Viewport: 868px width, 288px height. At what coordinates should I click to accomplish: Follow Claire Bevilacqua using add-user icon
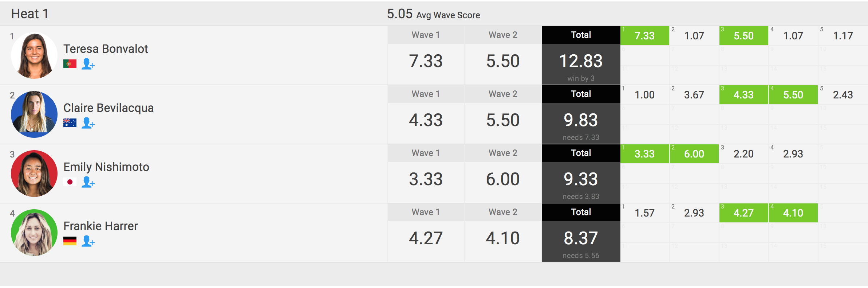click(x=88, y=123)
